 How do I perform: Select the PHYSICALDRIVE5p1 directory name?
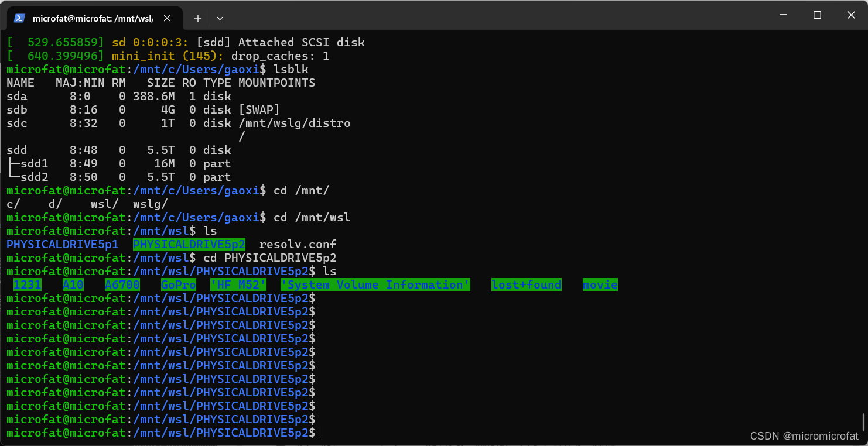pyautogui.click(x=61, y=244)
